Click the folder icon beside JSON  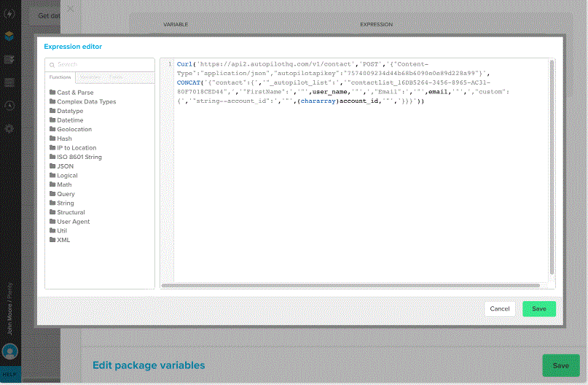tap(52, 166)
